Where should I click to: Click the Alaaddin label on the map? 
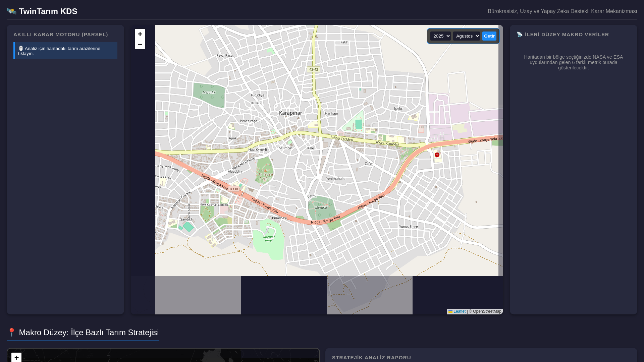click(x=235, y=171)
